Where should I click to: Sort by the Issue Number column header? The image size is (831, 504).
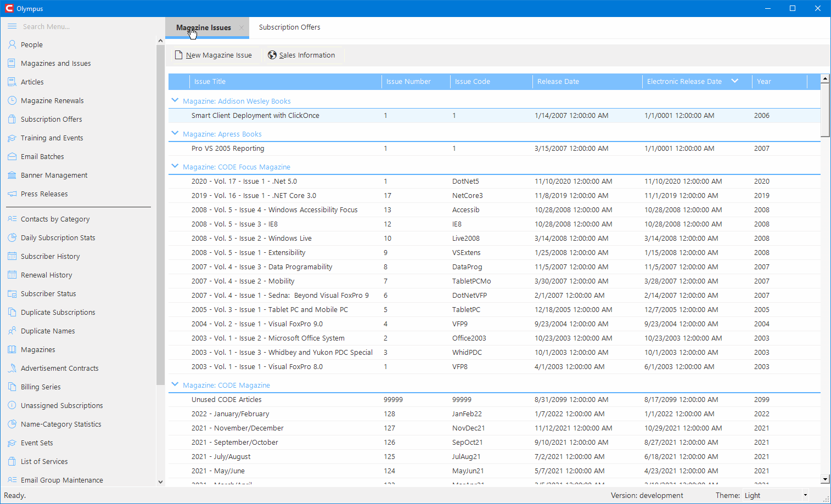(x=416, y=81)
